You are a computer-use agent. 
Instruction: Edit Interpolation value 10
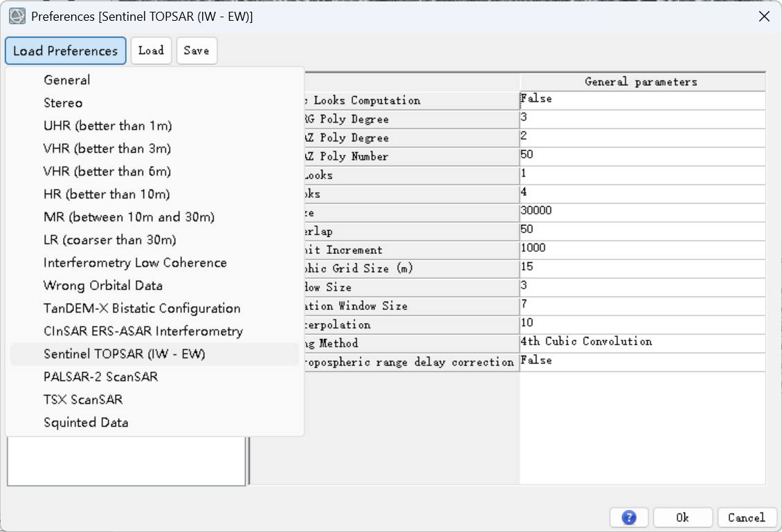point(642,324)
